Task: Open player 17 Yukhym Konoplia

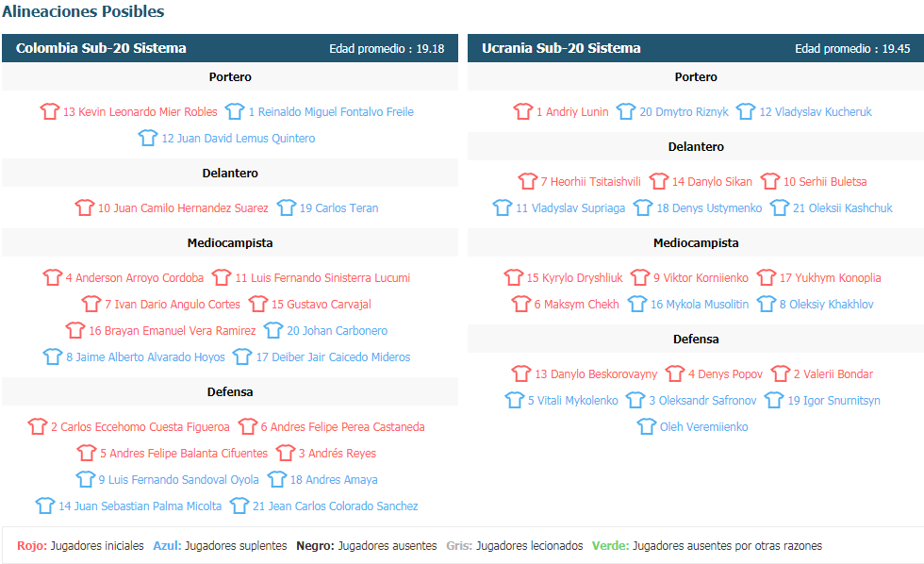Action: (x=831, y=277)
